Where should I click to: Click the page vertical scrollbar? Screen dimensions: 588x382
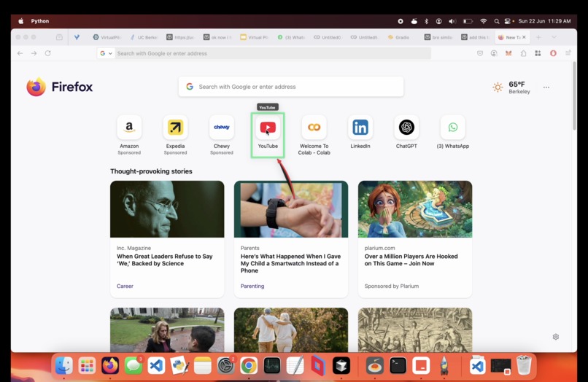(x=574, y=96)
